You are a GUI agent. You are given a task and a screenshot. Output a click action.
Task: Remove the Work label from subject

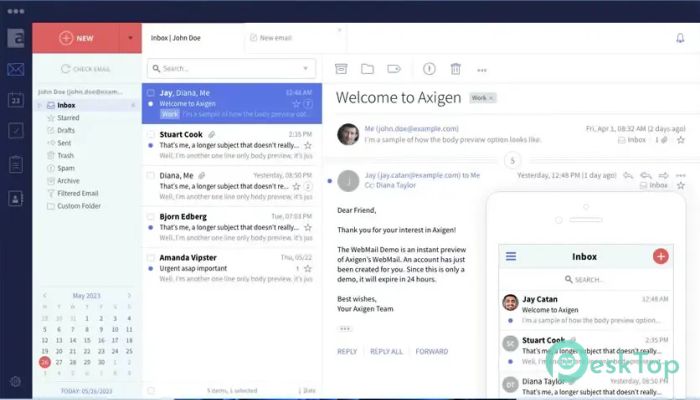click(491, 98)
